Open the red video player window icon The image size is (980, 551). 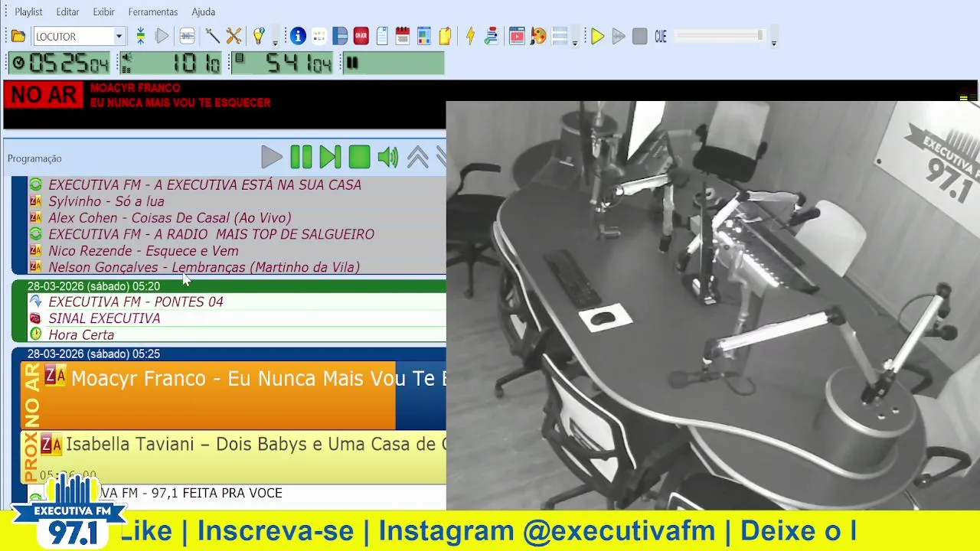pyautogui.click(x=517, y=36)
